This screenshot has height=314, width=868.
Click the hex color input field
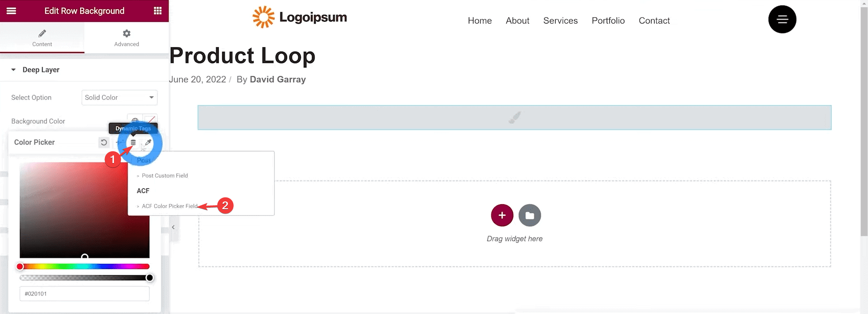tap(85, 294)
